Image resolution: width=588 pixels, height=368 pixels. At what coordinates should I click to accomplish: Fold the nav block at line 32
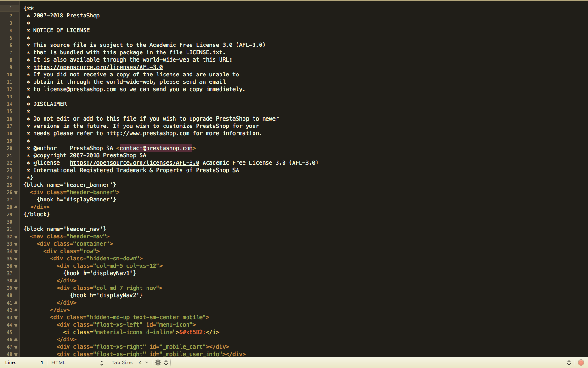16,236
